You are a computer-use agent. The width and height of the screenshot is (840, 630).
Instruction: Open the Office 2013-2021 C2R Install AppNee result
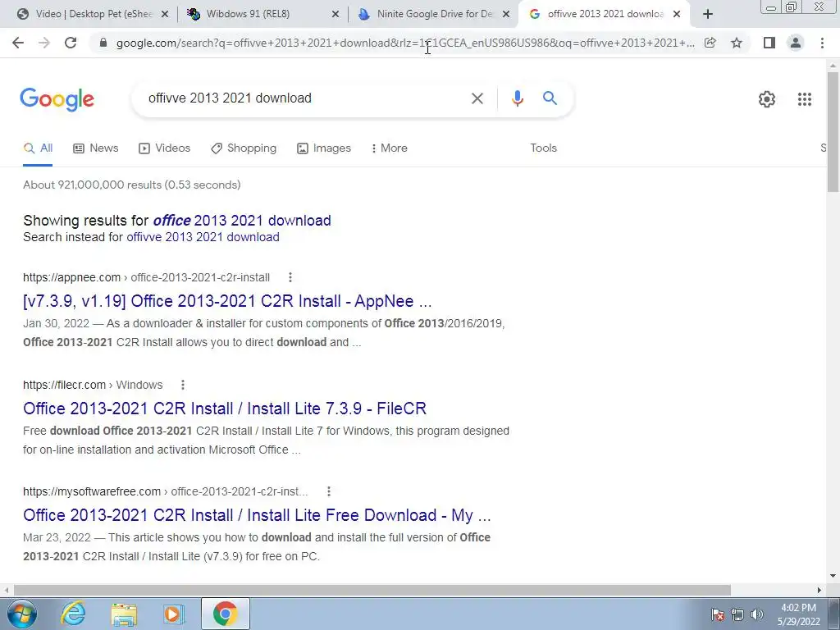227,301
